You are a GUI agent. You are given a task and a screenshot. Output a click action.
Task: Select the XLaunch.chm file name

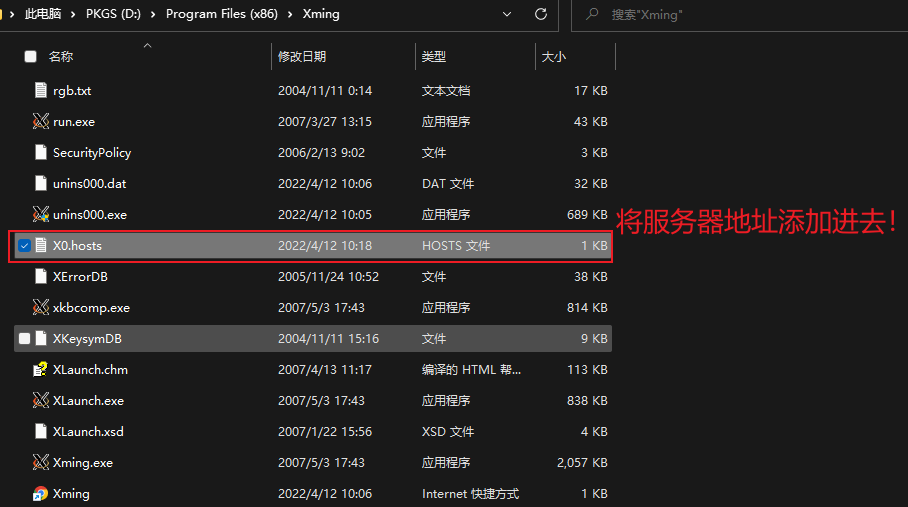pyautogui.click(x=90, y=369)
